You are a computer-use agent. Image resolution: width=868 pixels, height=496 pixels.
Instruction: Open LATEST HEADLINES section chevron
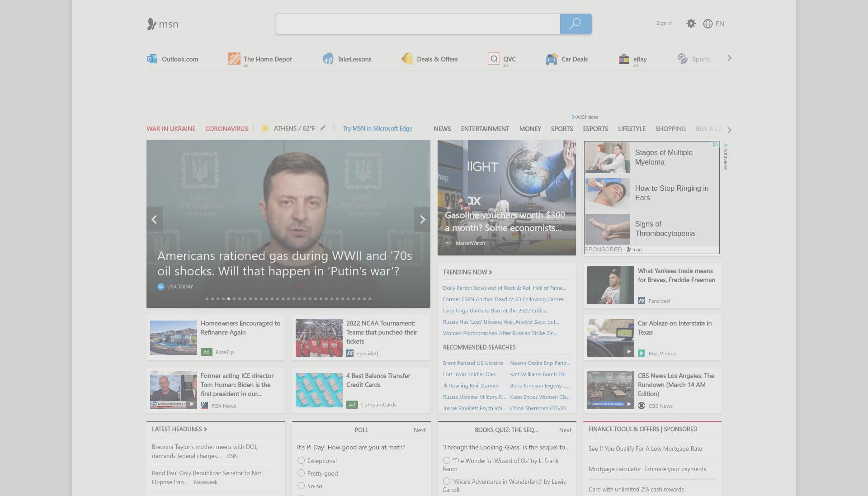pyautogui.click(x=205, y=429)
